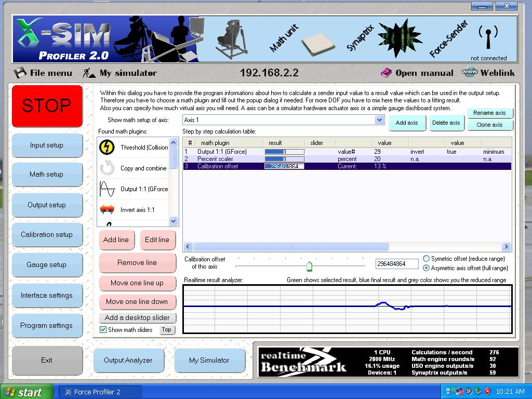Click the Exit button

[x=47, y=361]
